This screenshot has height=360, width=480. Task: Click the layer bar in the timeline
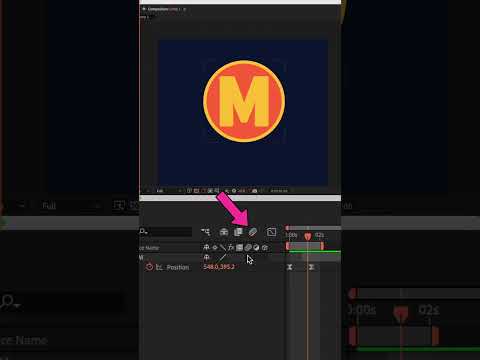click(315, 257)
